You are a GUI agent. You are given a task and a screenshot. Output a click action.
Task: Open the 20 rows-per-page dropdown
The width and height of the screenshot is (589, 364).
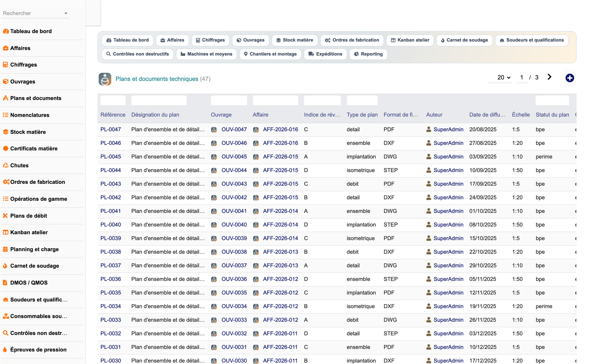tap(504, 78)
